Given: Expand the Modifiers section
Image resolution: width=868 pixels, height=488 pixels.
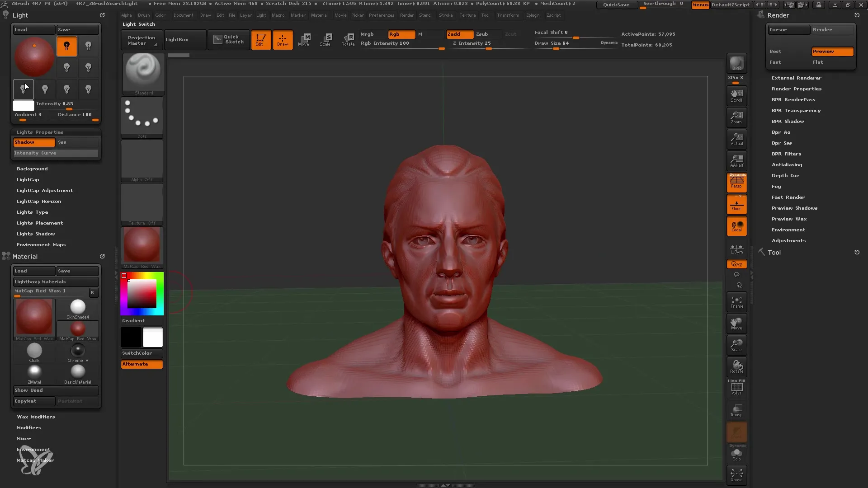Looking at the screenshot, I should [x=28, y=427].
